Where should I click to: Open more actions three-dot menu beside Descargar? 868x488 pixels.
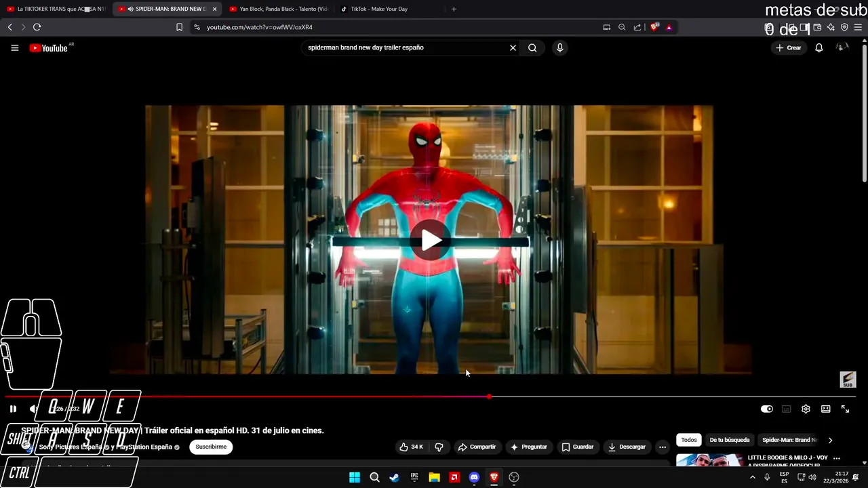663,447
